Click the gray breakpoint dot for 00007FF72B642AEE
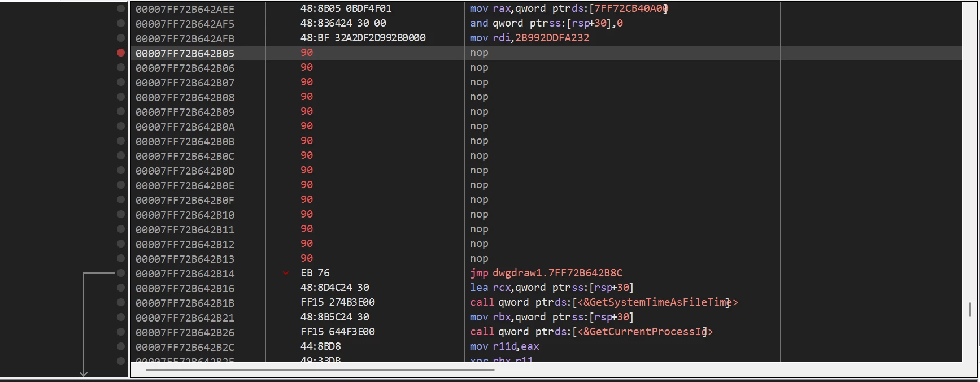This screenshot has height=382, width=980. tap(120, 8)
